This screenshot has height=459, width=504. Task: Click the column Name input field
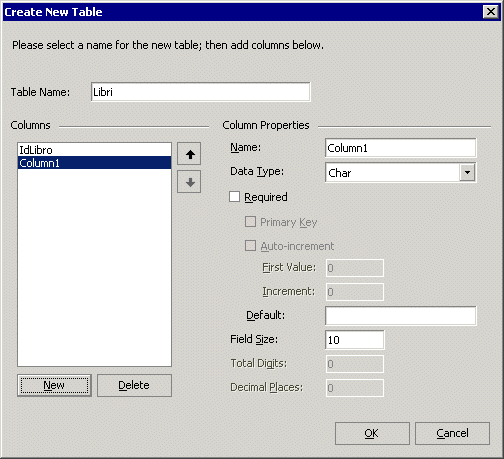401,148
